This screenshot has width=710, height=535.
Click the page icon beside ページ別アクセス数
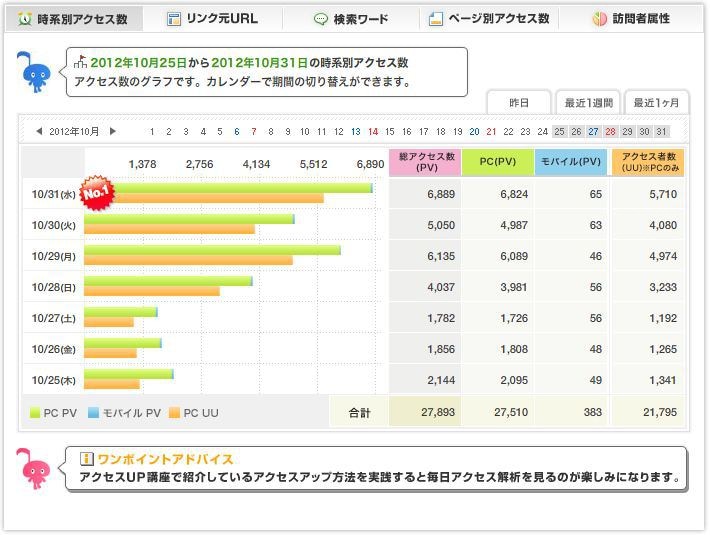[x=436, y=19]
